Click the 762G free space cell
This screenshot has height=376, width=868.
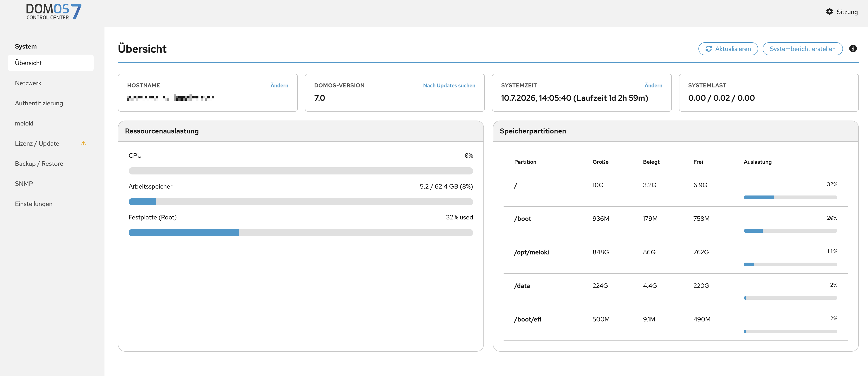tap(701, 252)
